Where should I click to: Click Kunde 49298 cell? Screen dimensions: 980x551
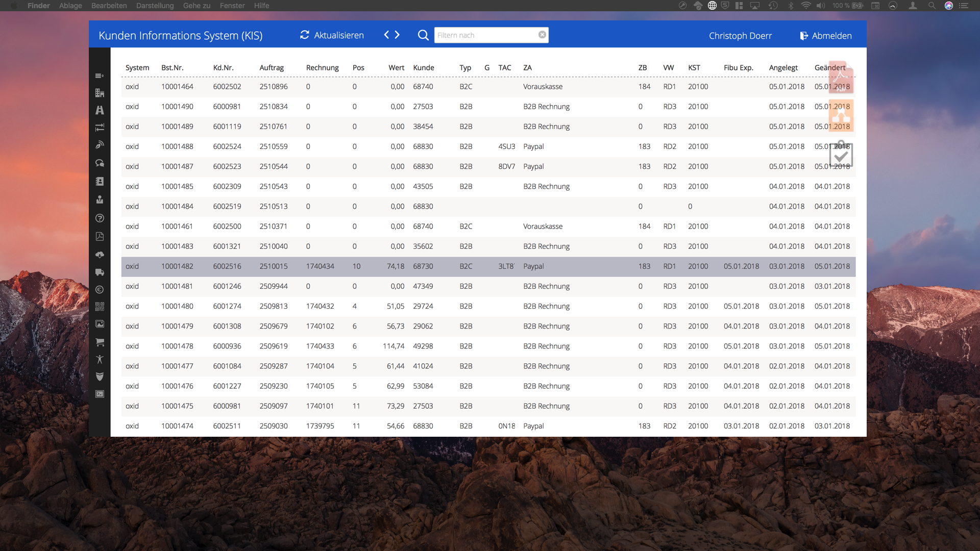(x=423, y=346)
